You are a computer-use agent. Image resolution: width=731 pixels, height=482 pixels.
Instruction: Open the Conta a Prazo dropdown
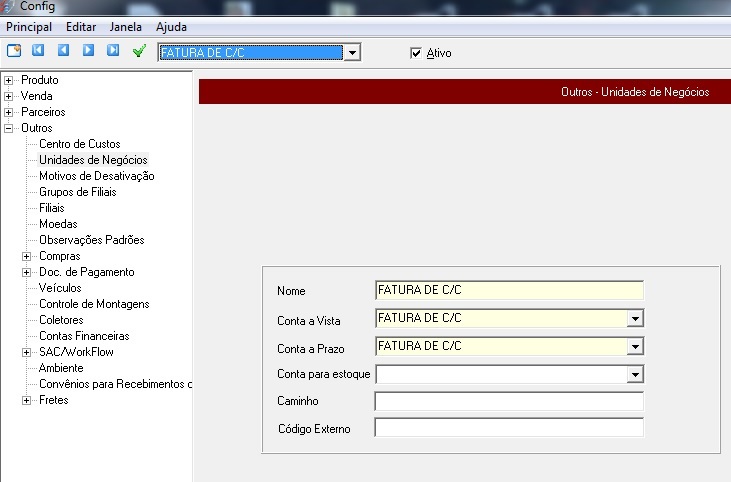click(634, 347)
